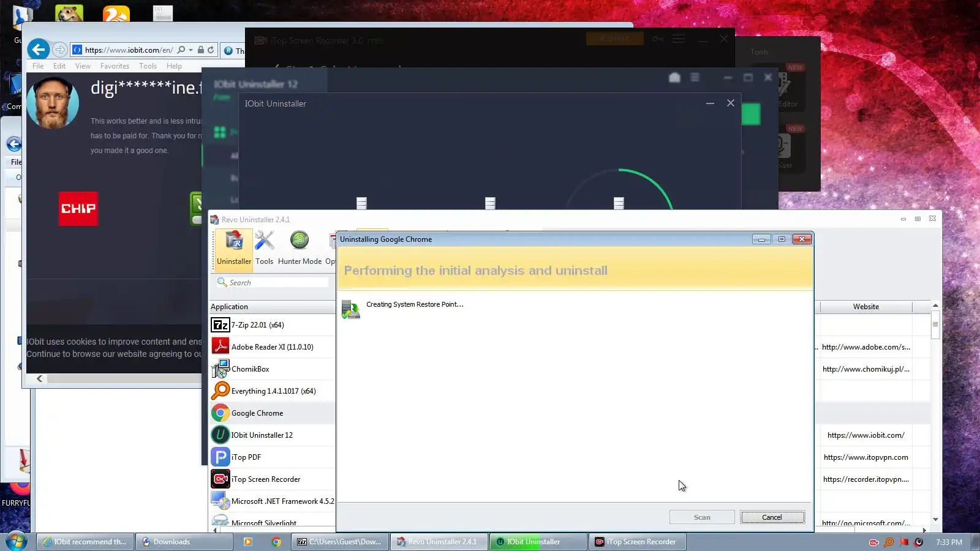Refresh the iobit.com page in Internet Explorer
The height and width of the screenshot is (551, 980).
[x=211, y=50]
